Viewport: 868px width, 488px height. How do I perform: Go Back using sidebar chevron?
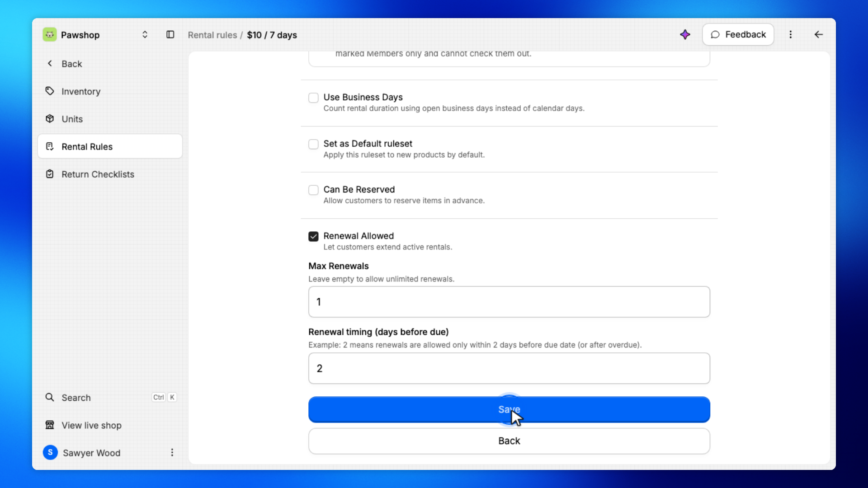pyautogui.click(x=50, y=64)
